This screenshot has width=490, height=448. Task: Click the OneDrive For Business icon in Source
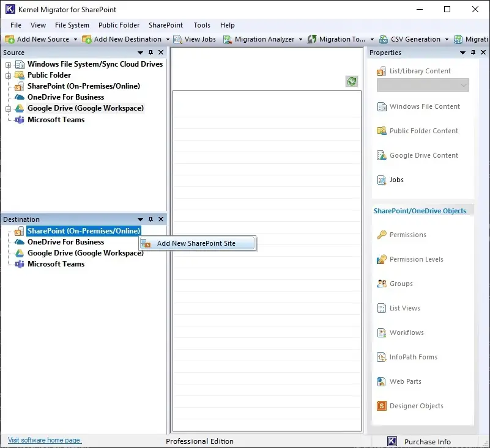click(20, 97)
